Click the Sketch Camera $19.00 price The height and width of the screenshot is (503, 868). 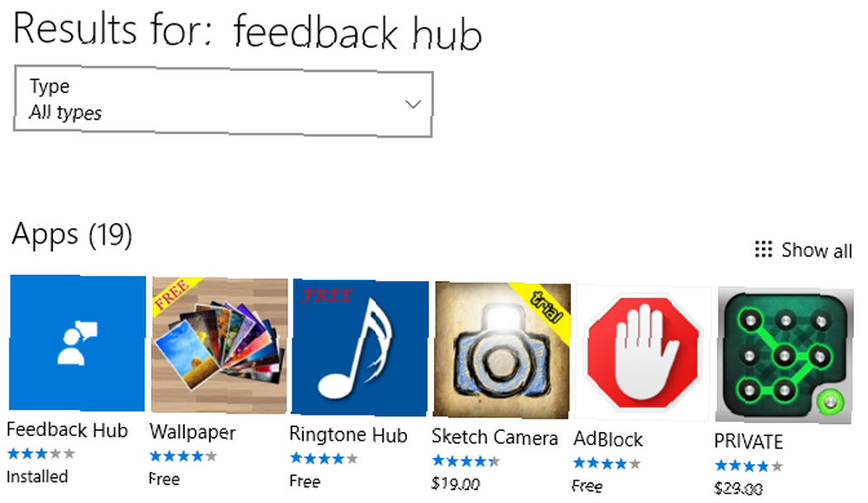(x=456, y=484)
